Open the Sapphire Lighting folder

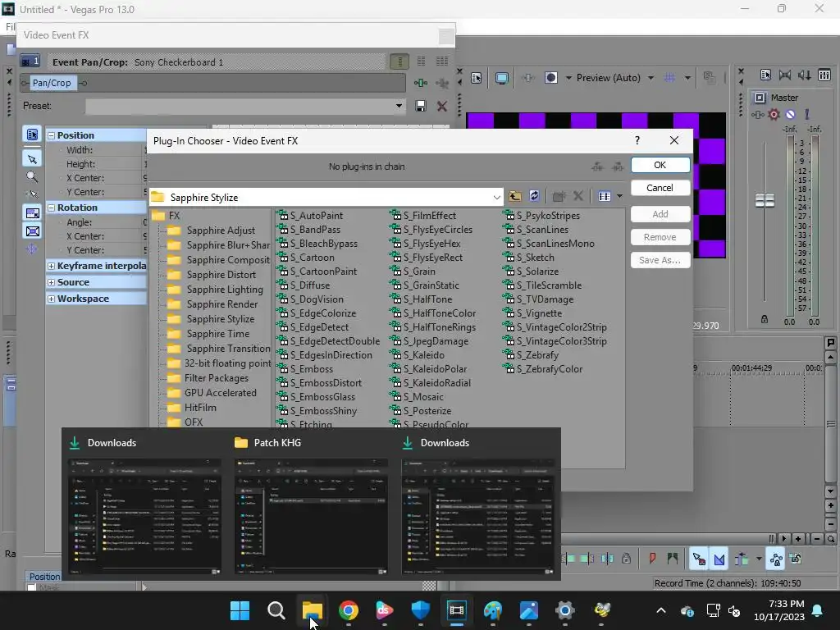[216, 290]
